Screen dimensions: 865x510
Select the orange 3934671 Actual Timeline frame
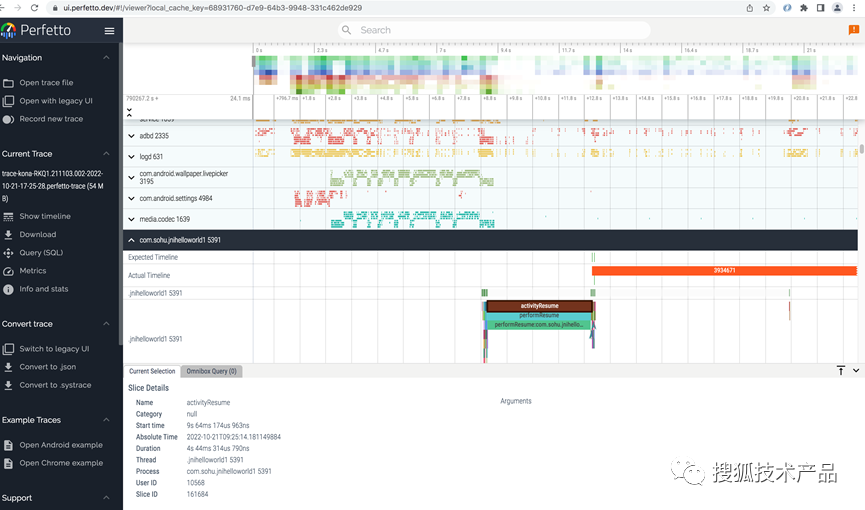coord(724,270)
